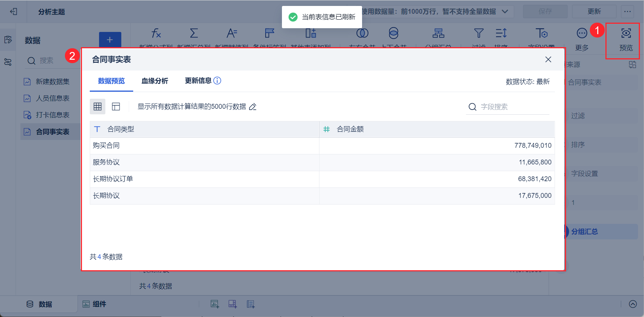Click the 11,665,800 amount cell
The height and width of the screenshot is (317, 644).
coord(437,162)
